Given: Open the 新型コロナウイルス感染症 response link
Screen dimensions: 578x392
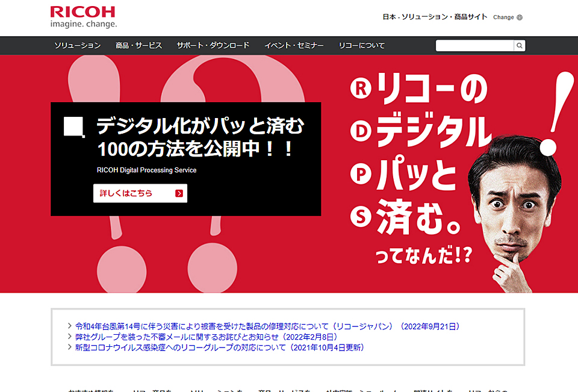Looking at the screenshot, I should tap(220, 347).
